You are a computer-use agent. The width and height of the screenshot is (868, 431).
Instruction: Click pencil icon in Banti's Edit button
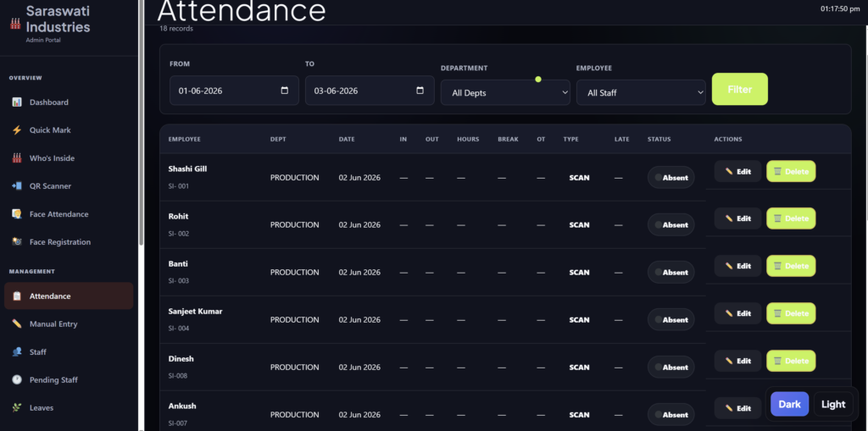coord(729,266)
